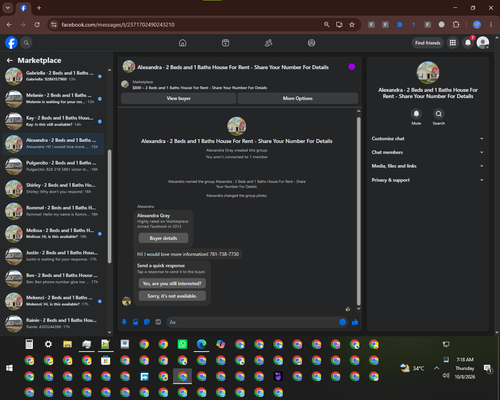Click the conversation list scrollbar
The image size is (500, 400).
tap(109, 207)
